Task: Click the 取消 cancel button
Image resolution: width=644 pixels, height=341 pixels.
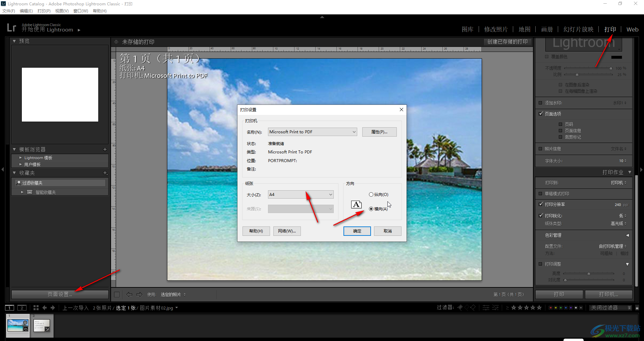Action: coord(387,231)
